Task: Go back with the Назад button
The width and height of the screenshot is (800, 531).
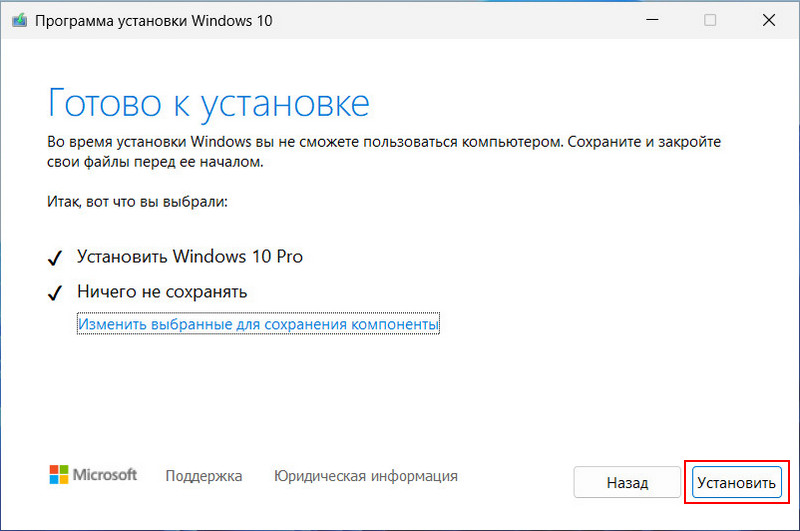Action: (x=627, y=482)
